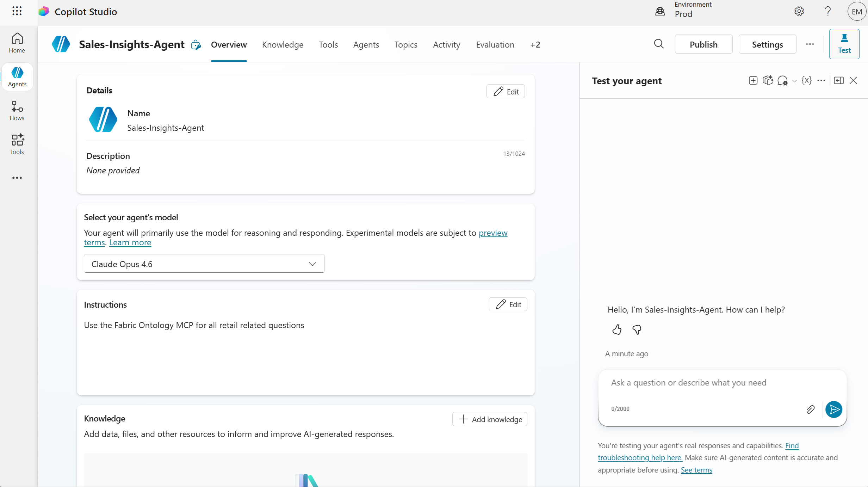Open the EM account avatar

pyautogui.click(x=857, y=12)
